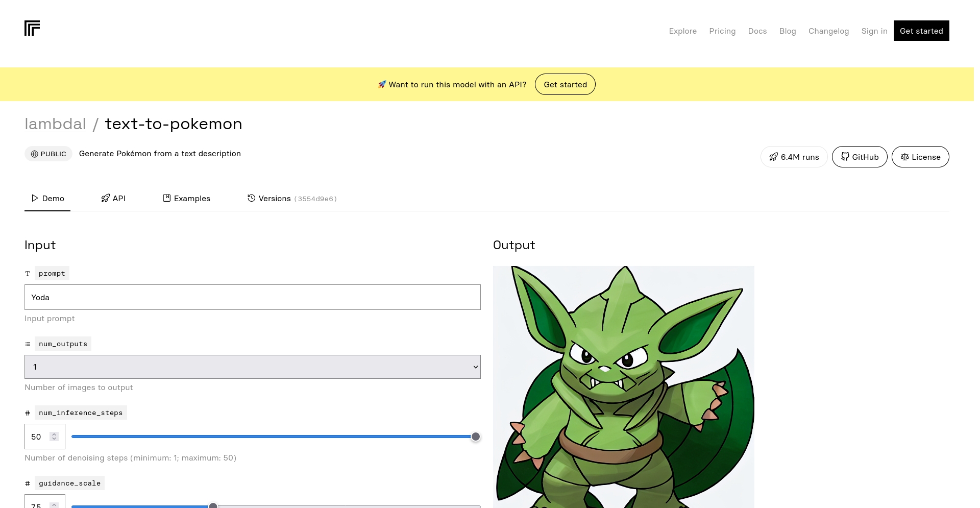980x508 pixels.
Task: Switch to the API tab
Action: 113,198
